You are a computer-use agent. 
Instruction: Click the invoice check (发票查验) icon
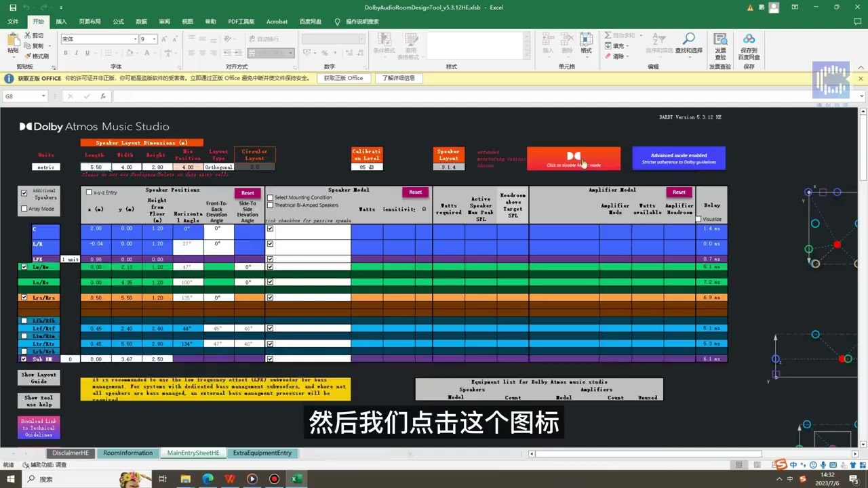720,39
